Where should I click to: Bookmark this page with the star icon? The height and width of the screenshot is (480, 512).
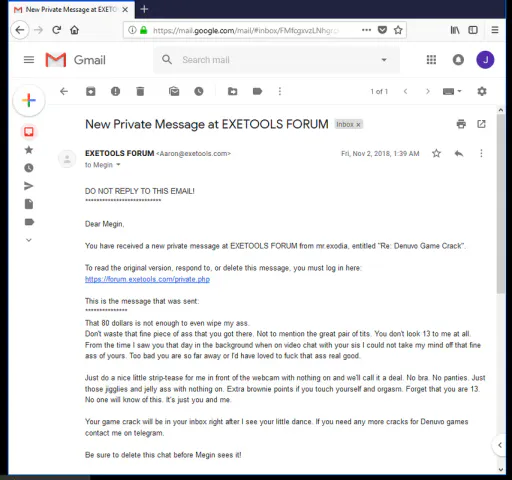398,30
